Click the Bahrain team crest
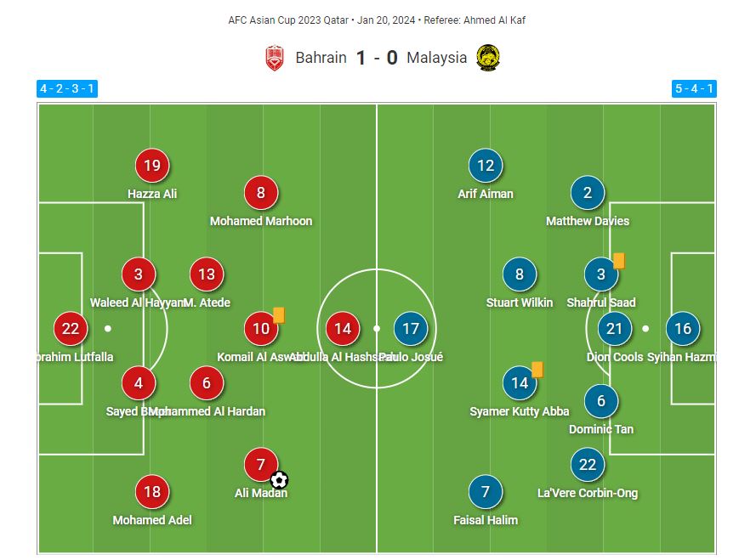 (274, 58)
